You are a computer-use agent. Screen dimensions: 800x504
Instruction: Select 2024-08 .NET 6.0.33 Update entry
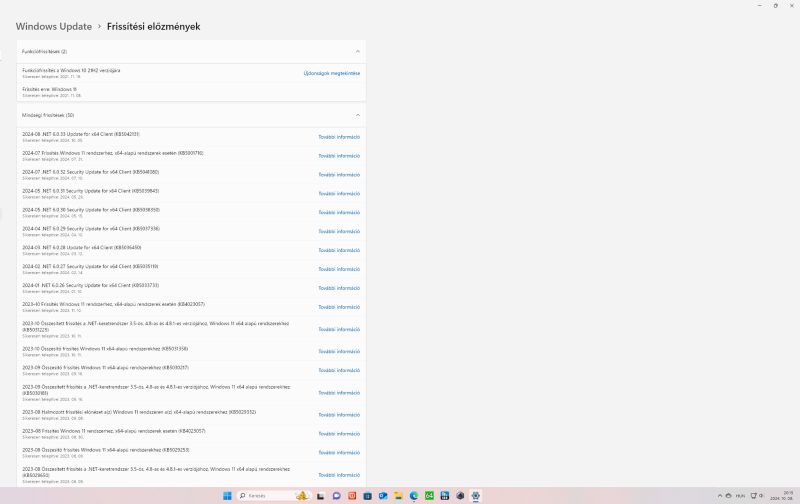coord(191,137)
